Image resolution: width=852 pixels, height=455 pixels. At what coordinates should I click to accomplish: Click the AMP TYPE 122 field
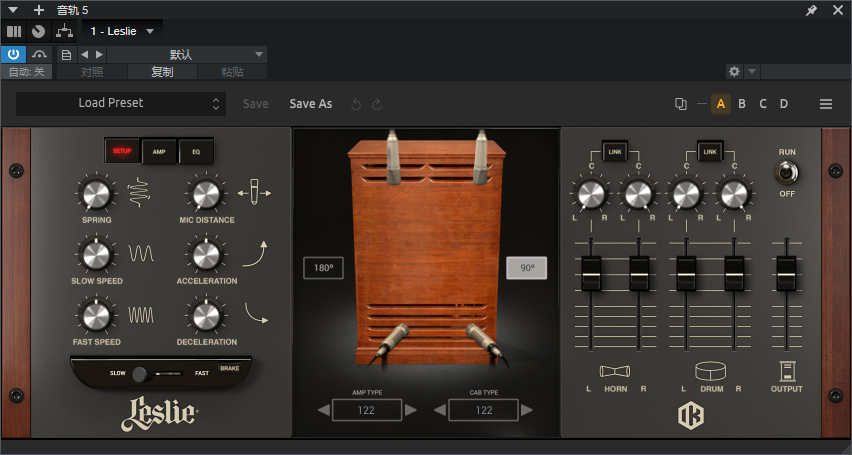pyautogui.click(x=367, y=410)
